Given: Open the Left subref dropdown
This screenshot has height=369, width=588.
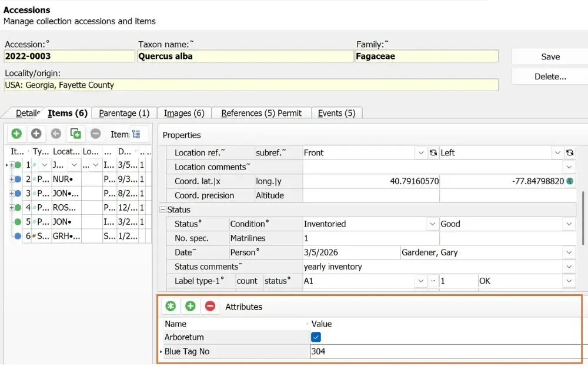Looking at the screenshot, I should pos(557,153).
